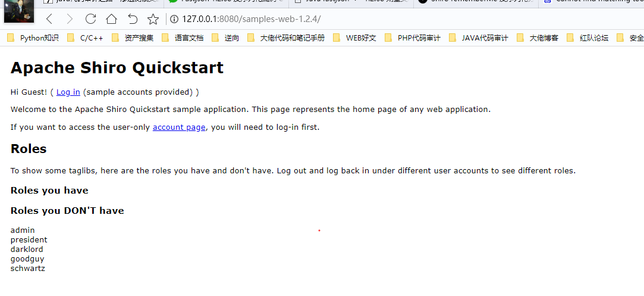Open the 大佬代码和笔记手册 bookmark folder
Viewport: 644px width, 296px height.
[x=286, y=38]
